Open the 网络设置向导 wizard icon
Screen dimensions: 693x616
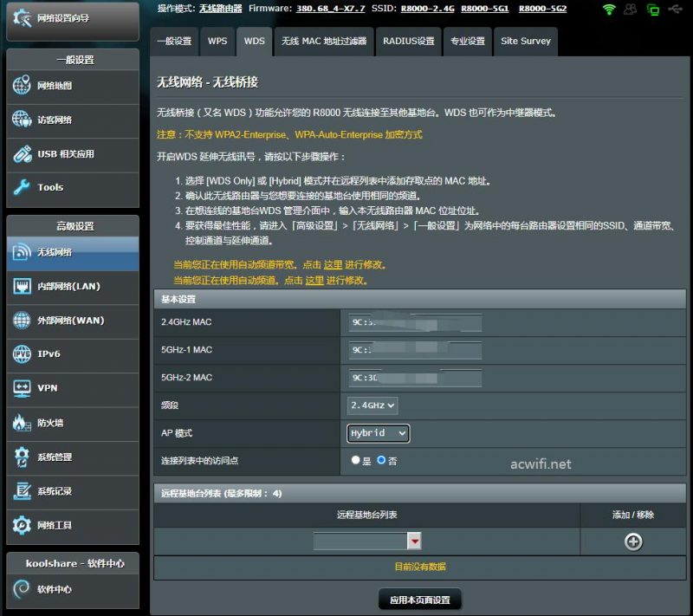click(22, 17)
